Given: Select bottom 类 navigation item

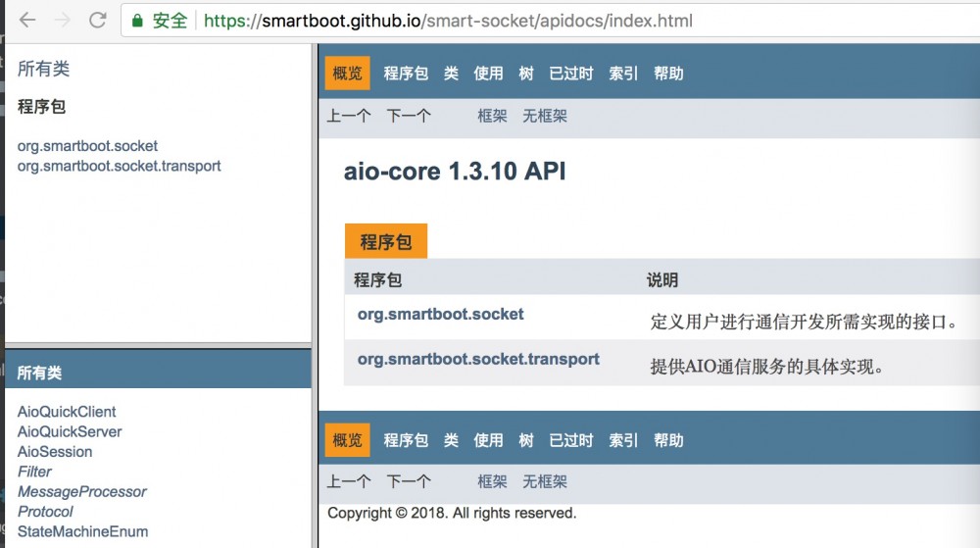Looking at the screenshot, I should tap(451, 440).
